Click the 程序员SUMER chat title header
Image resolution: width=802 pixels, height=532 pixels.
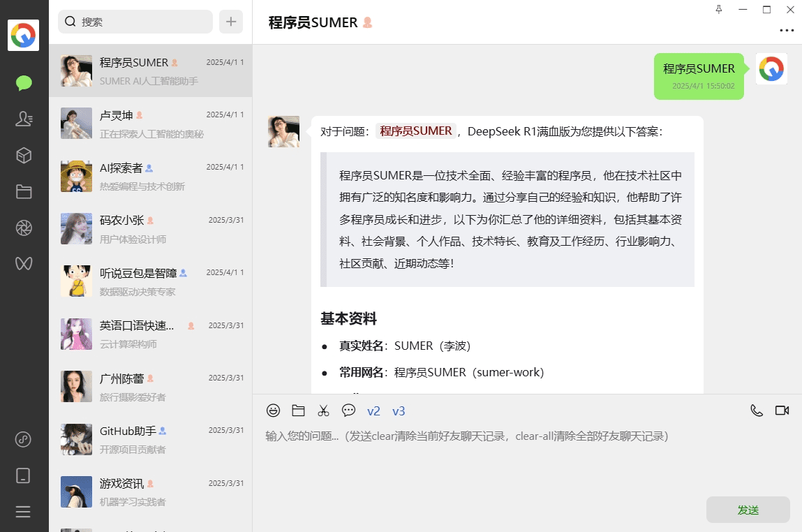click(313, 22)
